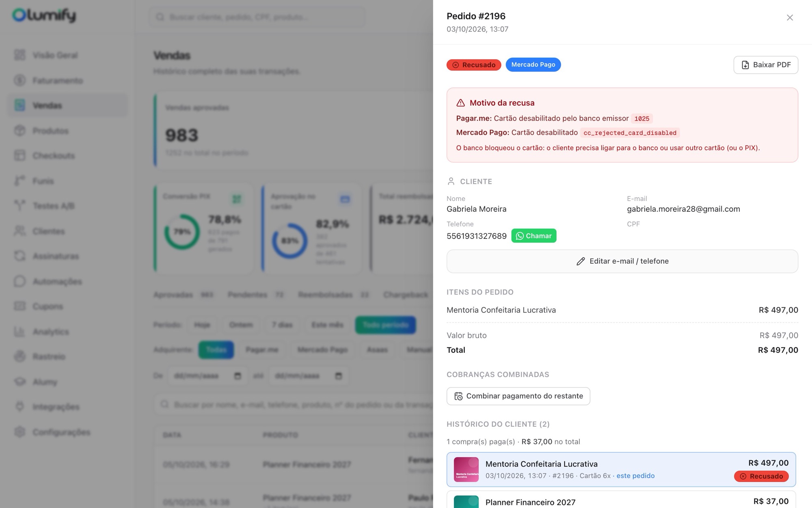Open Faturamento in sidebar
The height and width of the screenshot is (508, 812).
point(57,80)
